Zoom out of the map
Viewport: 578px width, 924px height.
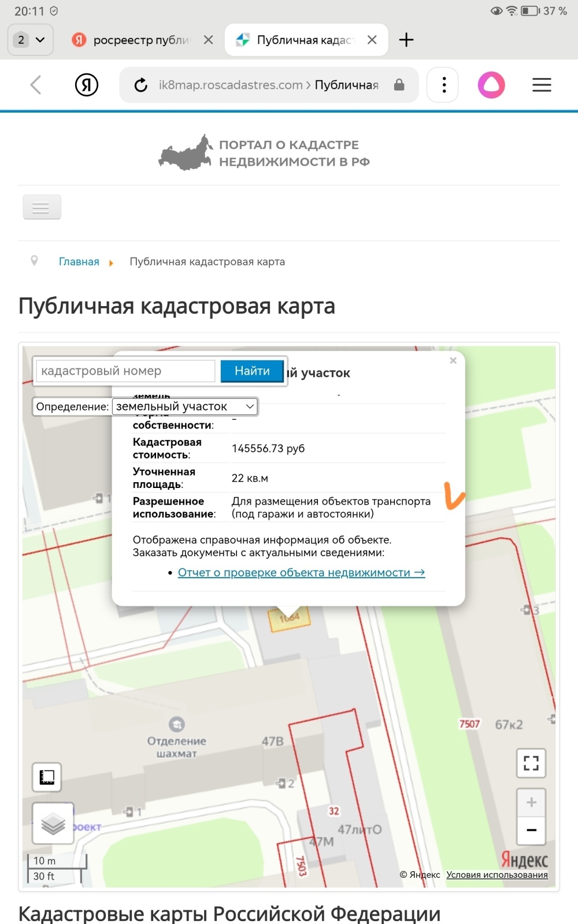click(x=531, y=830)
